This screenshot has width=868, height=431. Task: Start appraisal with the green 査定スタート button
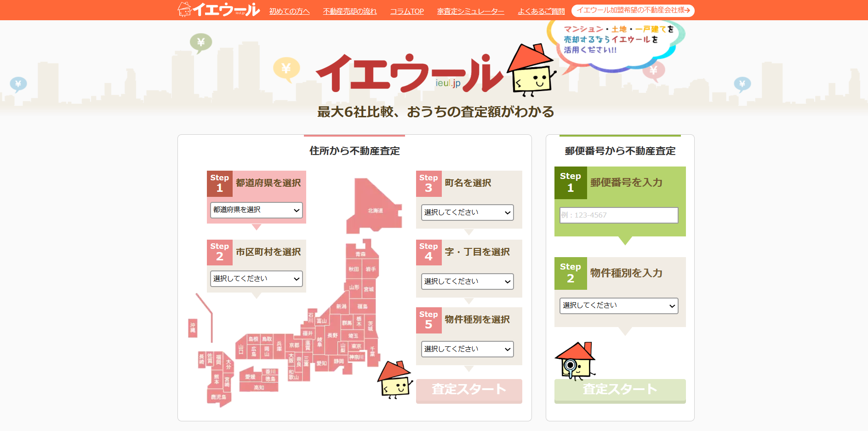[x=620, y=391]
